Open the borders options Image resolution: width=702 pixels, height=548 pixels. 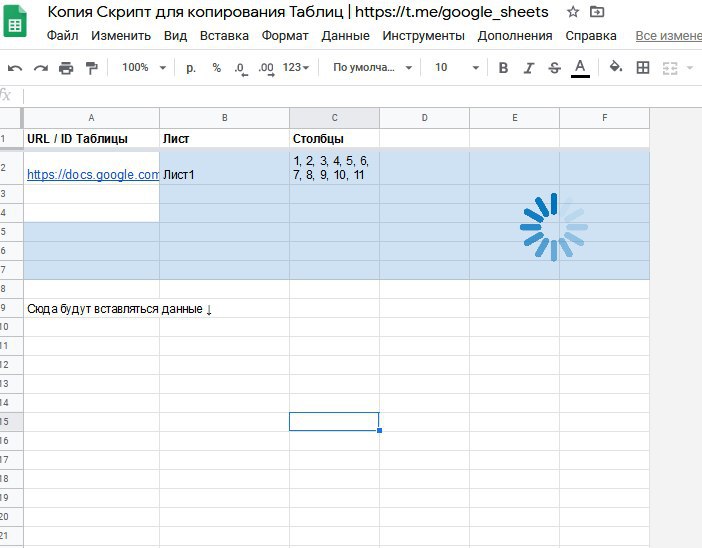(x=642, y=68)
